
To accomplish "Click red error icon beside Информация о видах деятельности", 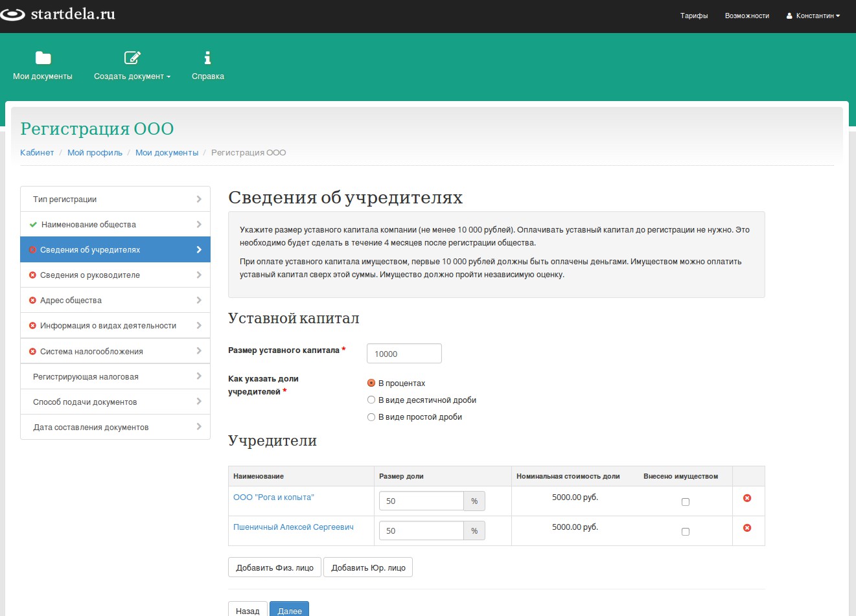I will [x=32, y=326].
